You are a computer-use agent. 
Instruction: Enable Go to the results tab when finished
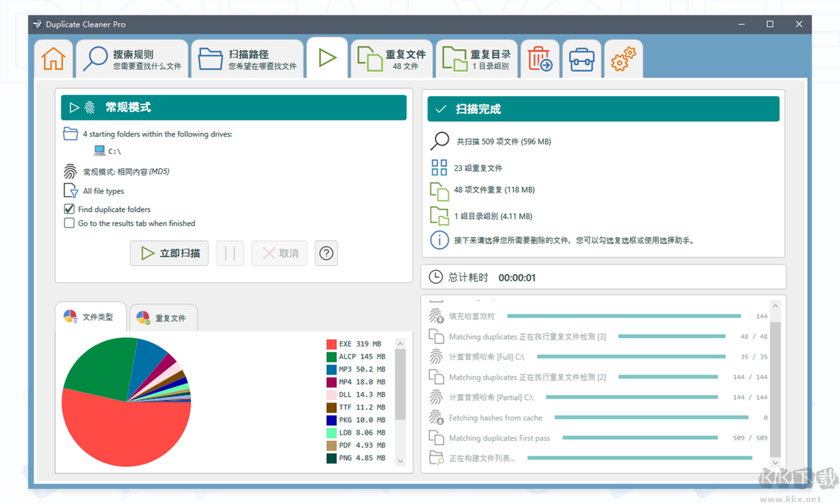69,223
